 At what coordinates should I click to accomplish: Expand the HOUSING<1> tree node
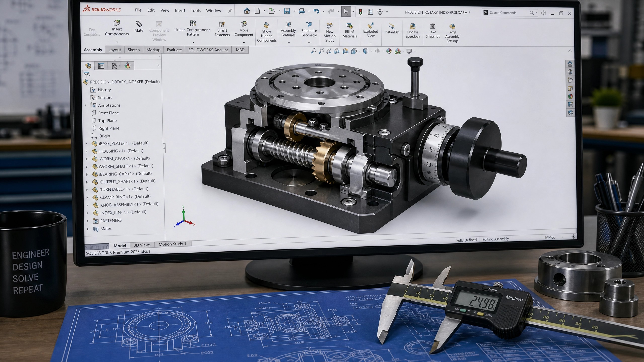[x=86, y=151]
